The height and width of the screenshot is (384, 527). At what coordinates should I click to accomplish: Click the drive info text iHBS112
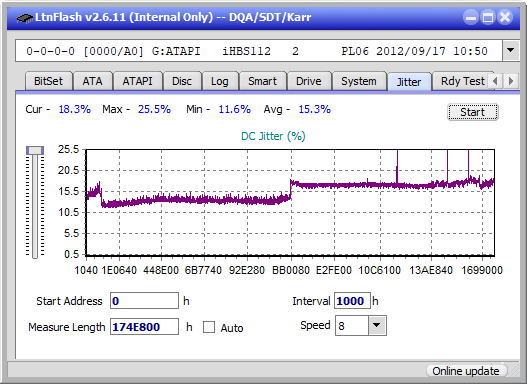click(246, 51)
